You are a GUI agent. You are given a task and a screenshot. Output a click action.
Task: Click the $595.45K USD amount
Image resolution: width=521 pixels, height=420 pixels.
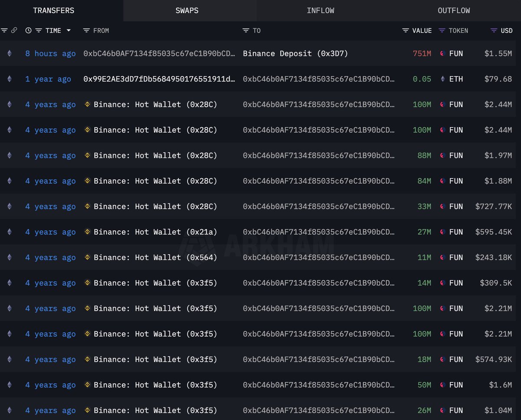point(494,232)
